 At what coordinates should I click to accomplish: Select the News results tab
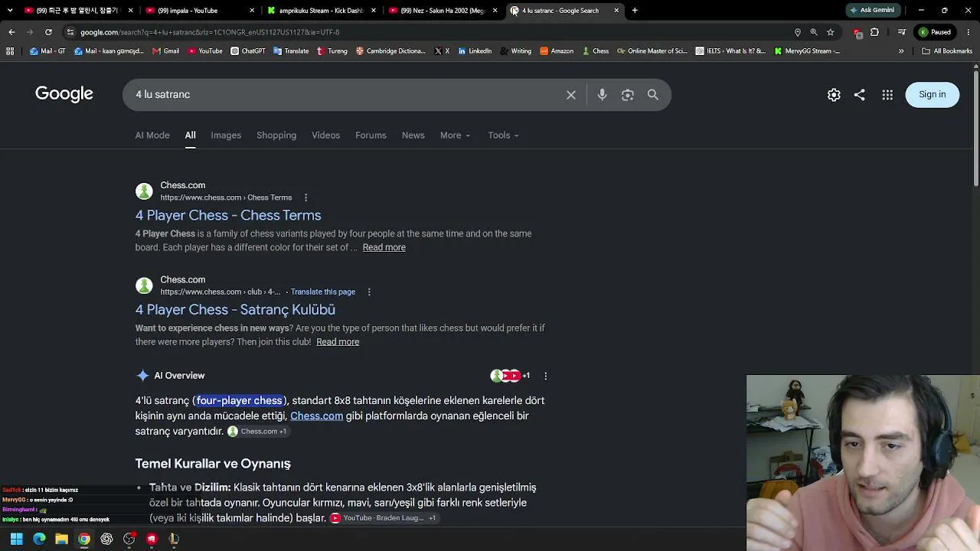[413, 135]
